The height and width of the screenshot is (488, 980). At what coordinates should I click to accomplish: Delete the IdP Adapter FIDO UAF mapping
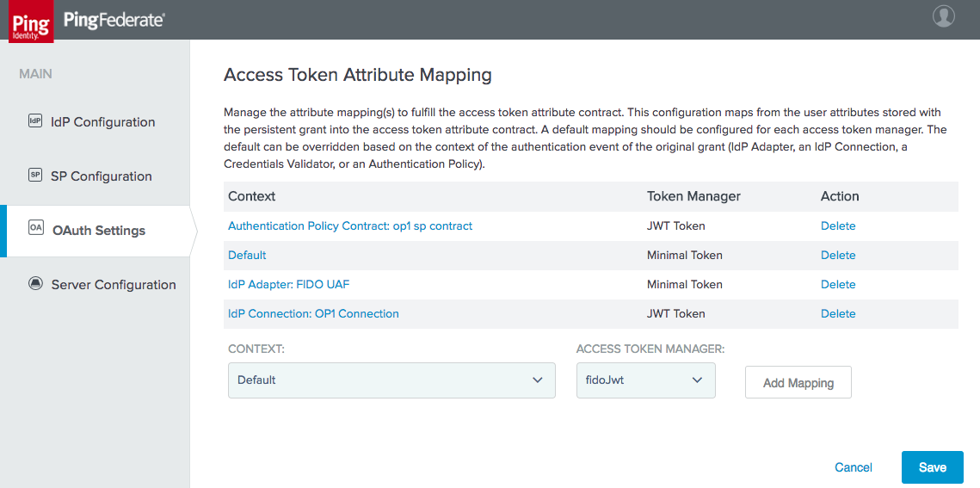click(x=838, y=284)
